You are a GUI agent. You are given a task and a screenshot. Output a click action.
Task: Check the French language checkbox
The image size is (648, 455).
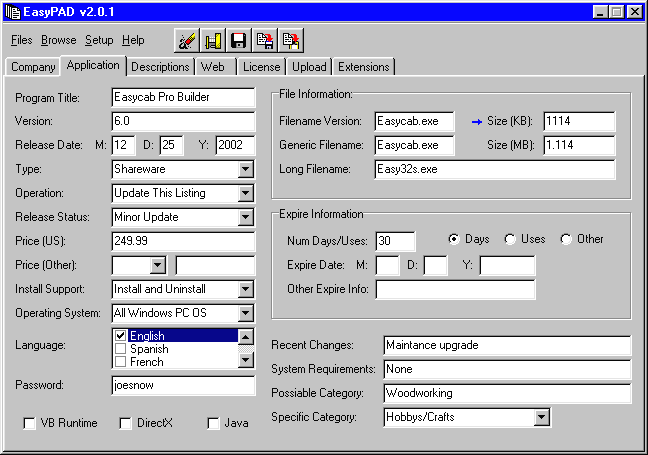[x=121, y=362]
